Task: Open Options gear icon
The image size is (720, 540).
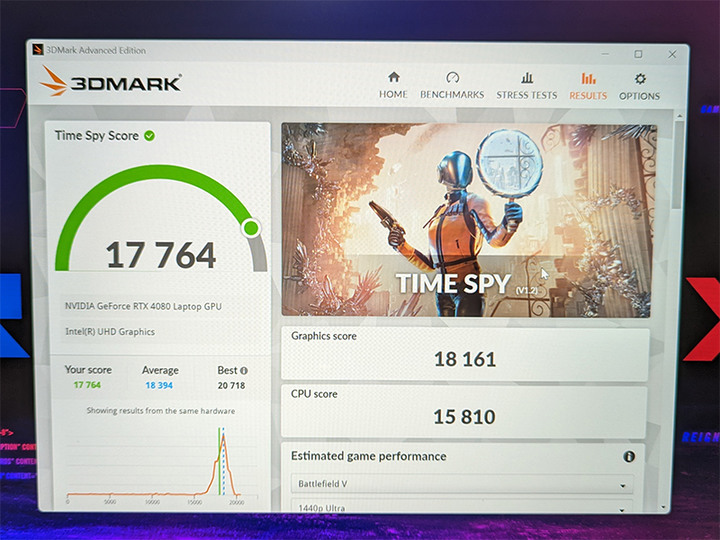Action: (640, 79)
